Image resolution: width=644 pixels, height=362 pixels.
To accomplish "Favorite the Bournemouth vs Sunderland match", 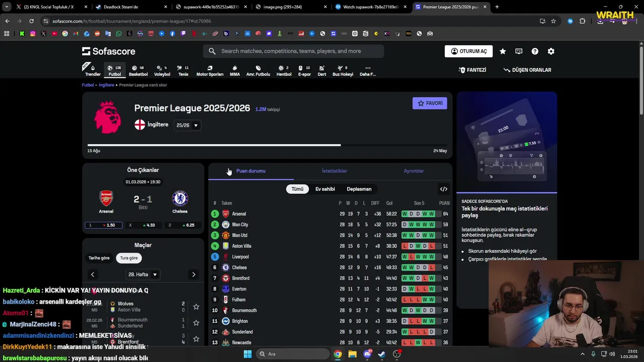I will coord(196,323).
